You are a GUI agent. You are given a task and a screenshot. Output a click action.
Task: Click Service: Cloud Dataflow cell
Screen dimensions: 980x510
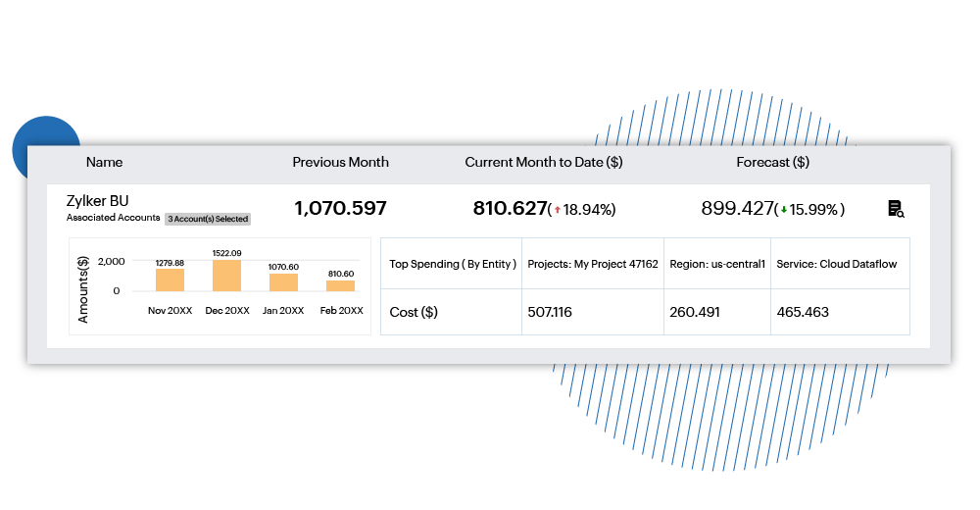(840, 264)
